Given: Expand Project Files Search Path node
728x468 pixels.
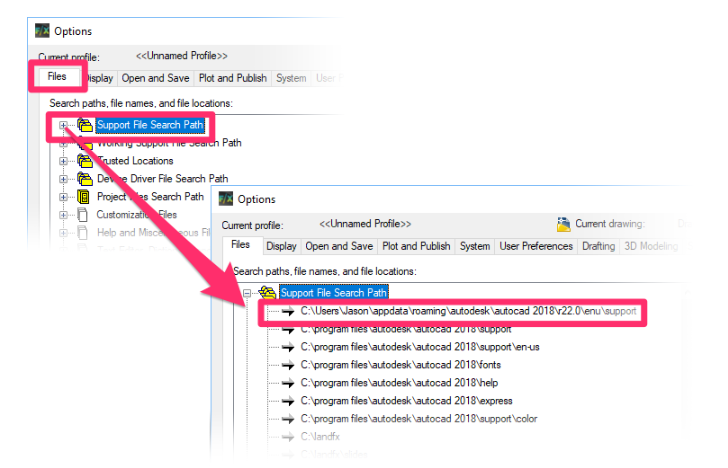Looking at the screenshot, I should 63,197.
